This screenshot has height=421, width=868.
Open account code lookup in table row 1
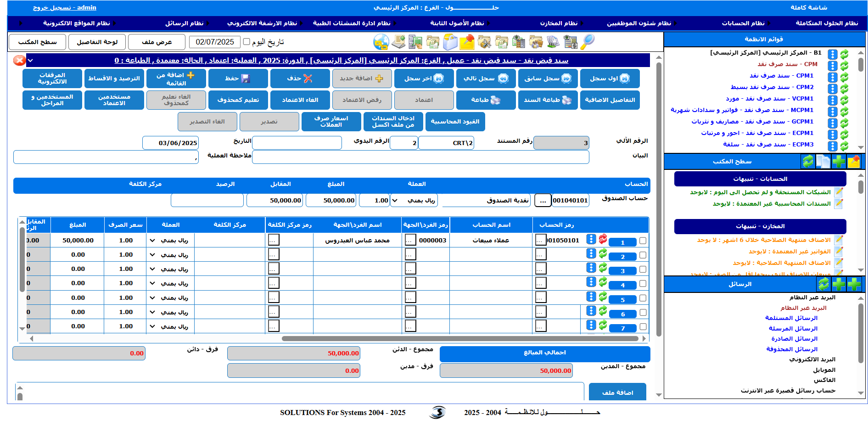541,240
